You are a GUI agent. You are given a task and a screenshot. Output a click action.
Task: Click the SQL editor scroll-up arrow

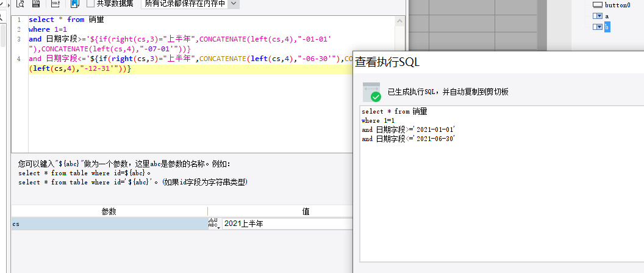[x=399, y=20]
